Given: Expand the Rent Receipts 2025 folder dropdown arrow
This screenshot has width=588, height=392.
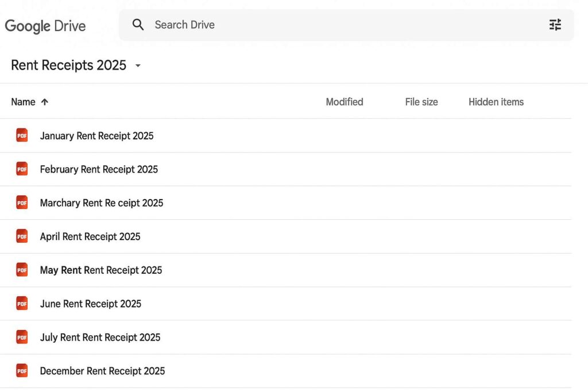Looking at the screenshot, I should click(138, 65).
